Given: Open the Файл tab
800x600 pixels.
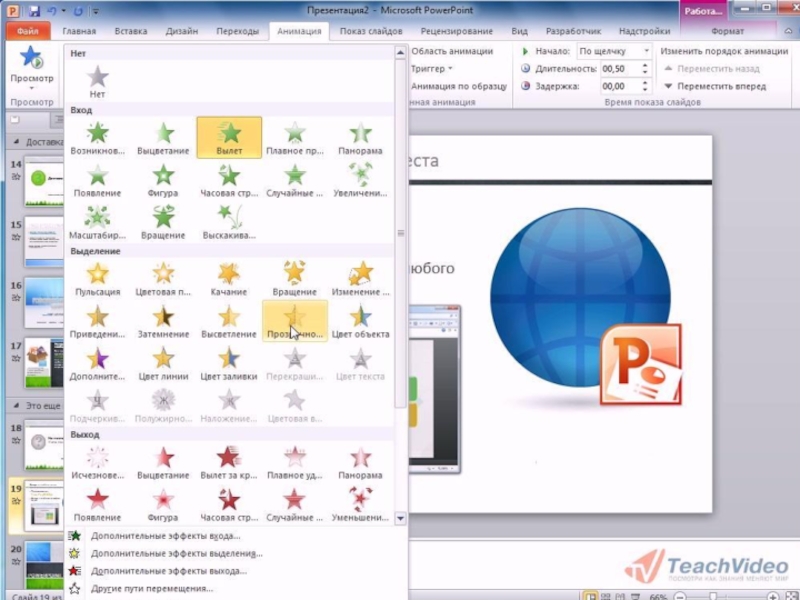Looking at the screenshot, I should coord(28,31).
